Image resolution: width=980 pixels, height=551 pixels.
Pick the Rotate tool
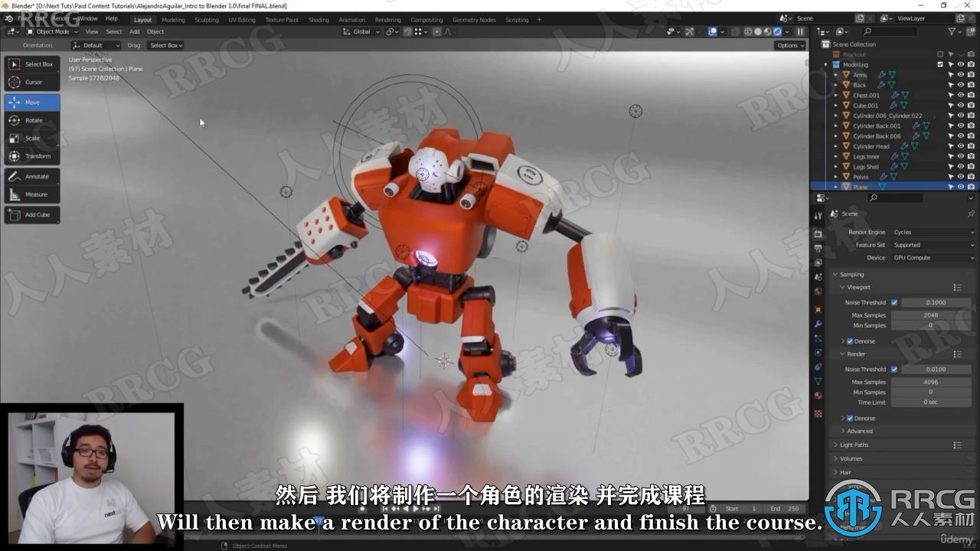pyautogui.click(x=31, y=120)
